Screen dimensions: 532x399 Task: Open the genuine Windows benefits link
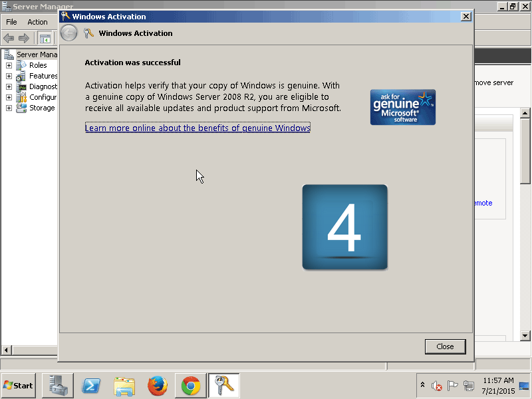click(198, 128)
